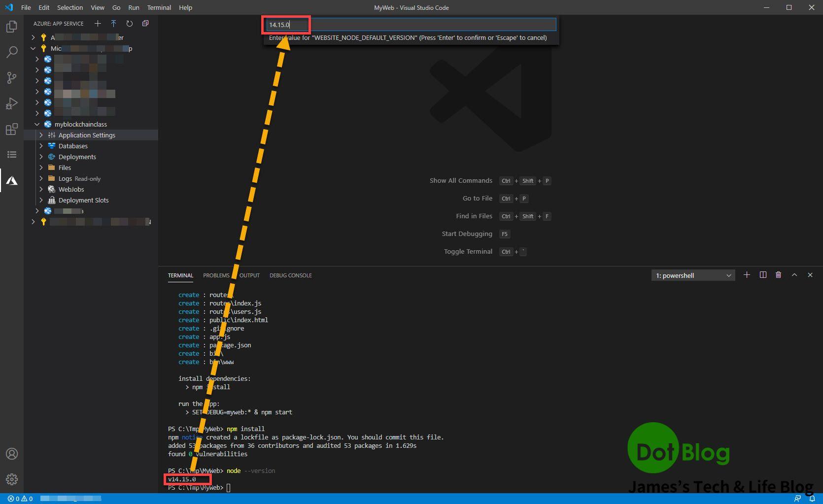
Task: Maximize the panel size with chevron up
Action: point(794,275)
